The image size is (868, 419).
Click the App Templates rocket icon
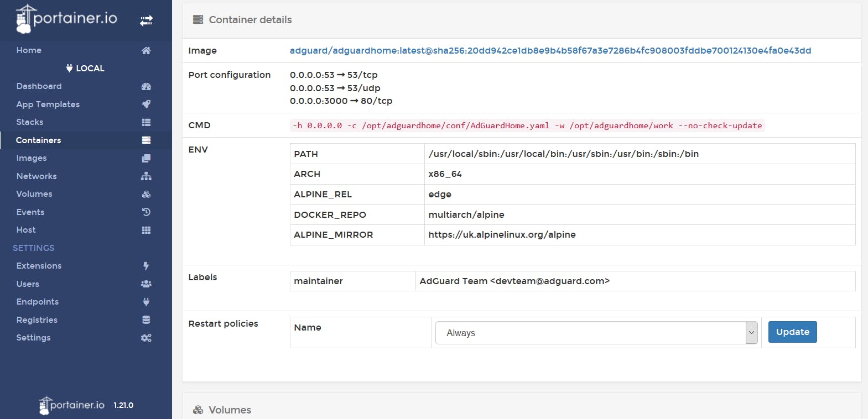146,104
